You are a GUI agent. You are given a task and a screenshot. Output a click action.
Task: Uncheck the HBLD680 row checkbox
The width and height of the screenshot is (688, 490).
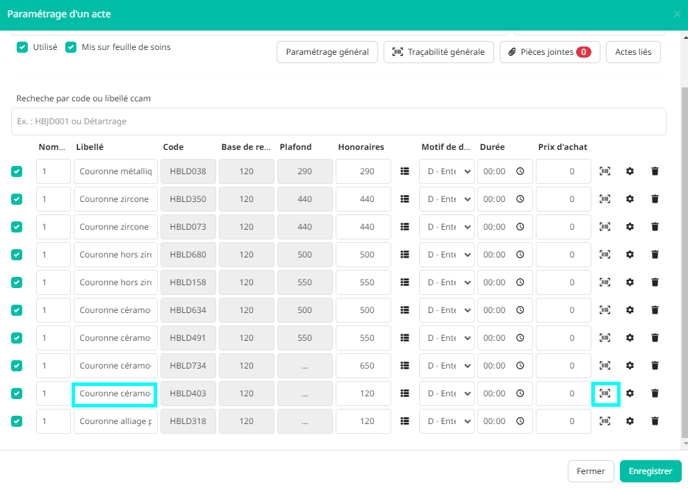(x=17, y=254)
